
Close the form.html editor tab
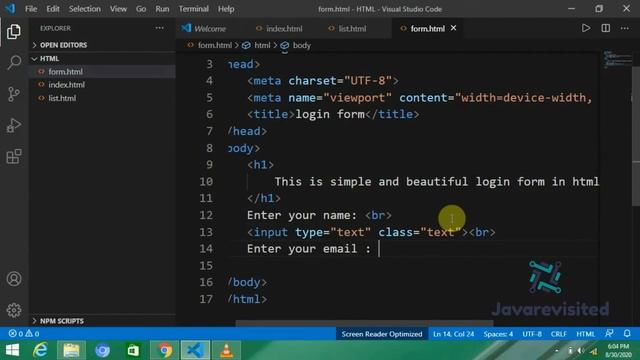click(x=453, y=28)
